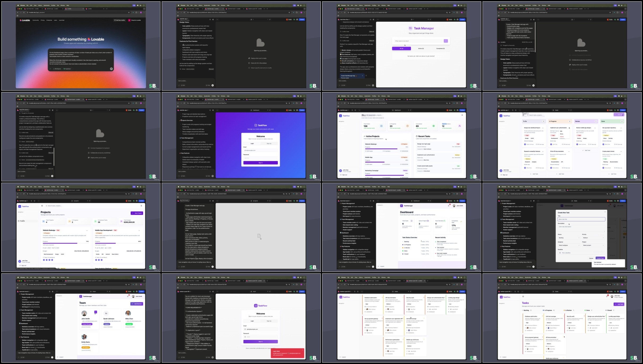Image resolution: width=643 pixels, height=364 pixels.
Task: Close the red Login failed toast
Action: (302, 350)
